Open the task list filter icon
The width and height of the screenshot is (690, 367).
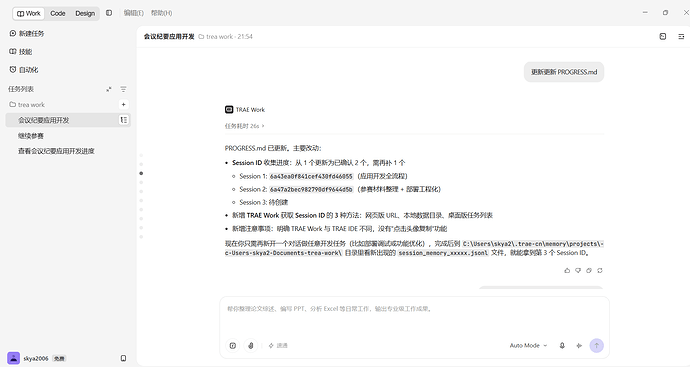(x=124, y=89)
